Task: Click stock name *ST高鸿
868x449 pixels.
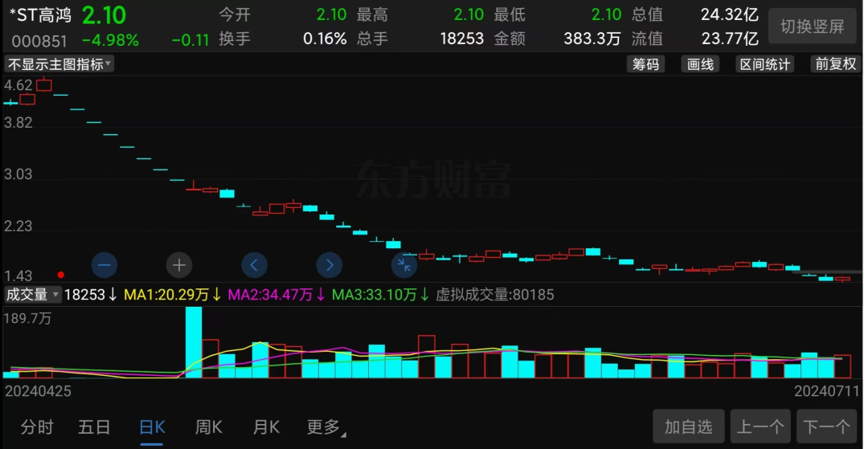Action: click(x=40, y=15)
